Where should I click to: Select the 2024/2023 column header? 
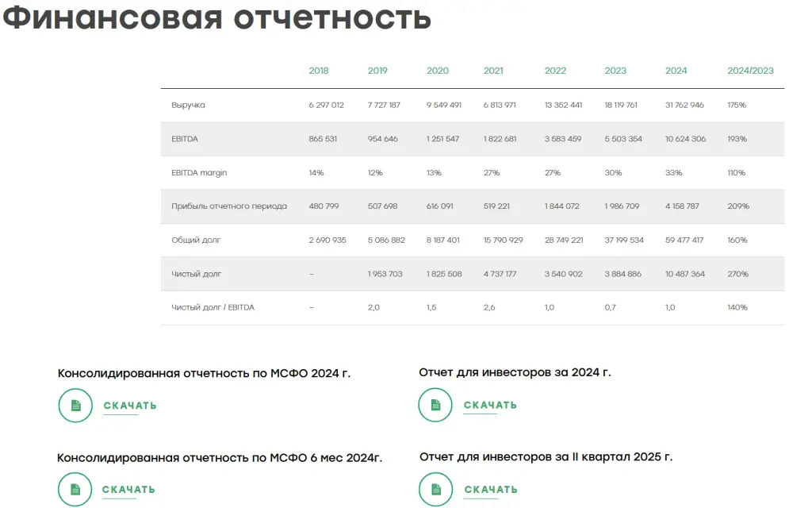pos(750,71)
